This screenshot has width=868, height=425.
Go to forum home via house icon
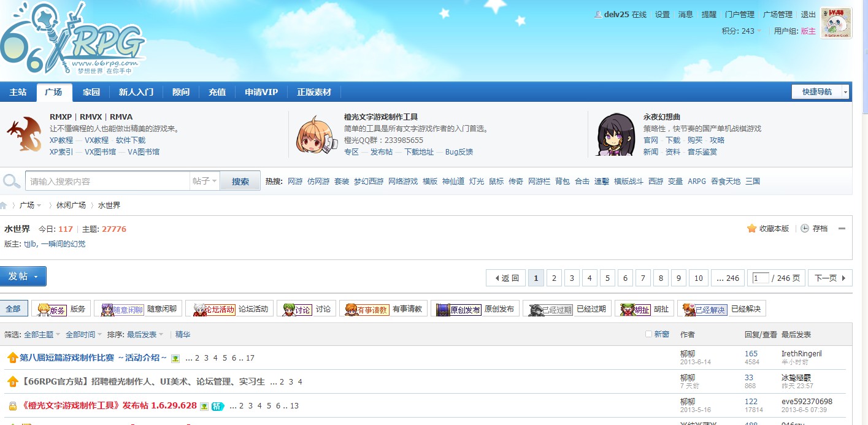[x=4, y=205]
